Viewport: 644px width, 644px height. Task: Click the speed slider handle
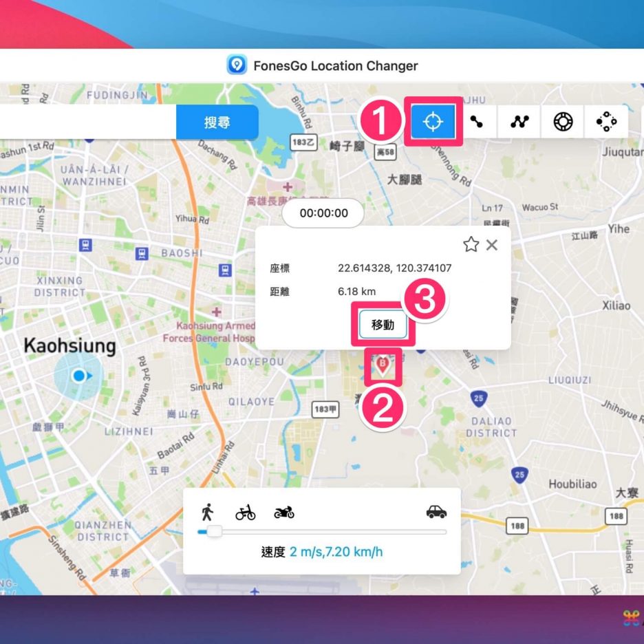coord(215,531)
